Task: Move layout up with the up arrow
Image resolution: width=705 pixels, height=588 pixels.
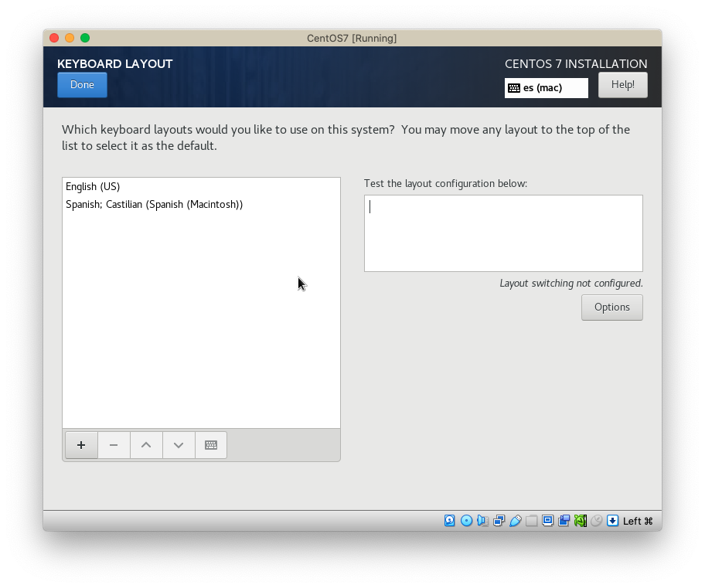Action: tap(146, 445)
